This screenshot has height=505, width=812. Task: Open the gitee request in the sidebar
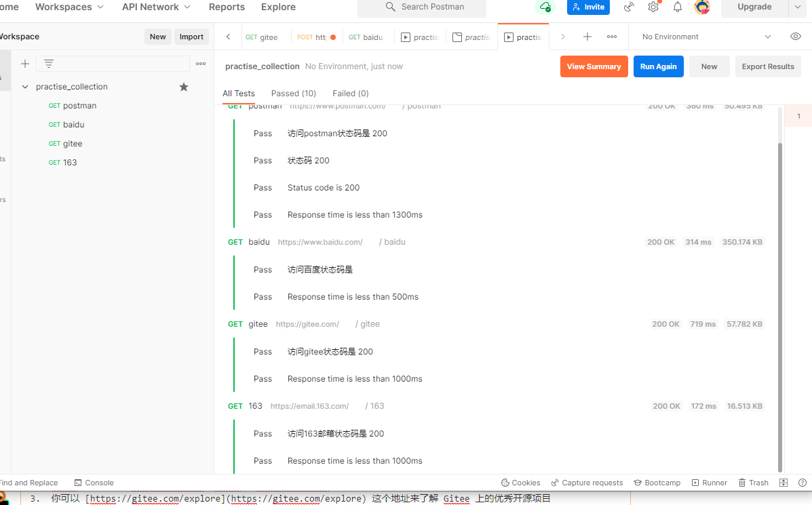coord(65,144)
